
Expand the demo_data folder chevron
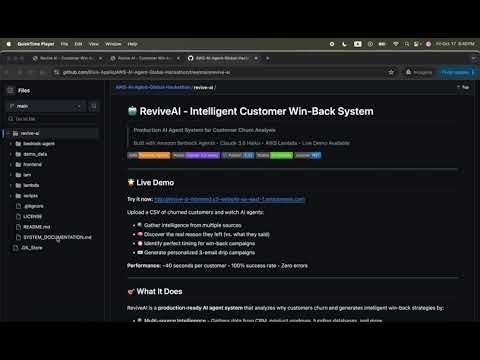point(11,154)
